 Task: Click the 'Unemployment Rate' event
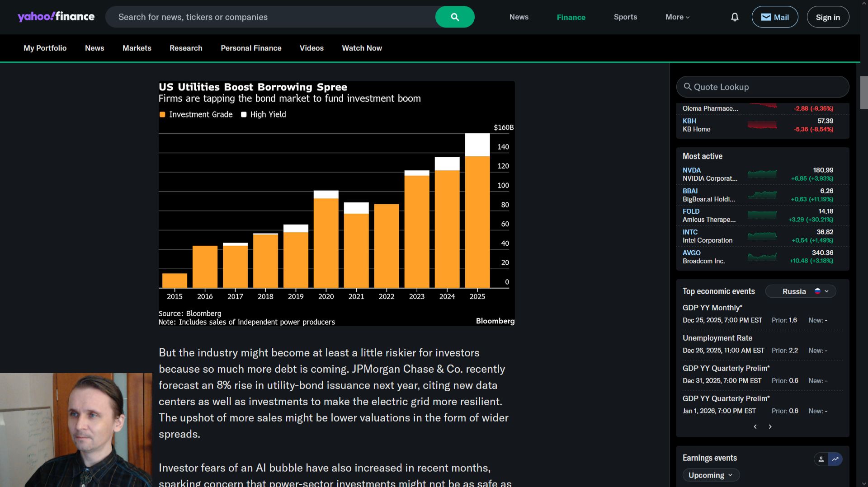(717, 338)
